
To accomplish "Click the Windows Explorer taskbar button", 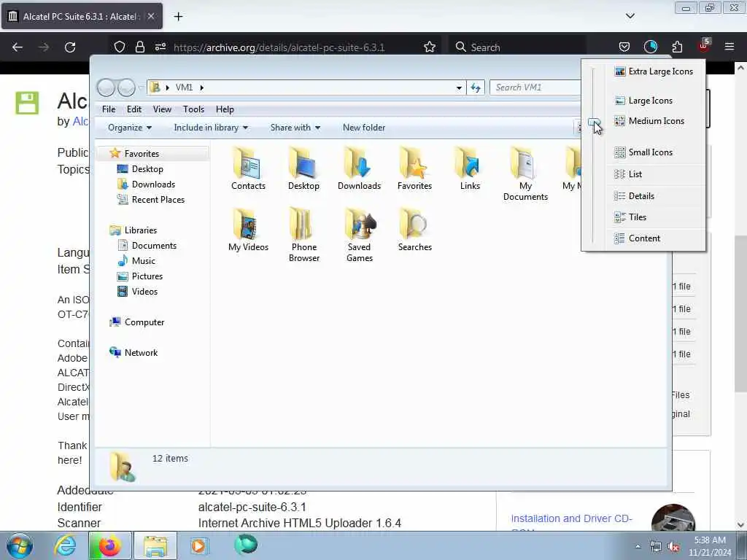I will point(155,545).
